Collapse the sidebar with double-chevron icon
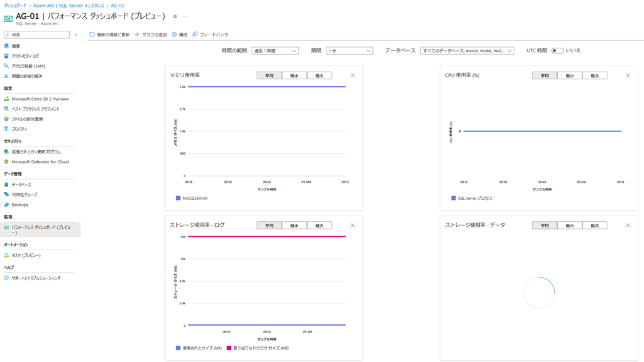Viewport: 644px width, 362px height. click(76, 35)
